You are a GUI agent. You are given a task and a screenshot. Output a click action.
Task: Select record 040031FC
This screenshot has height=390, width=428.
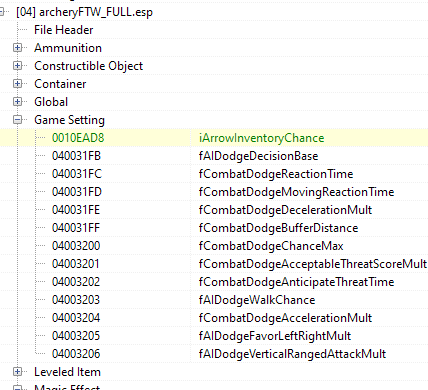click(x=77, y=174)
